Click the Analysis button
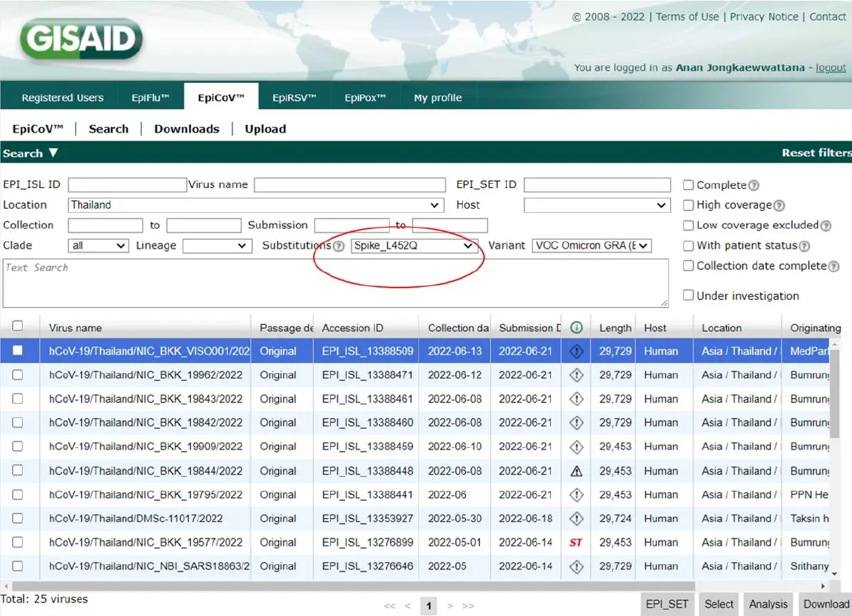The width and height of the screenshot is (852, 616). (768, 604)
